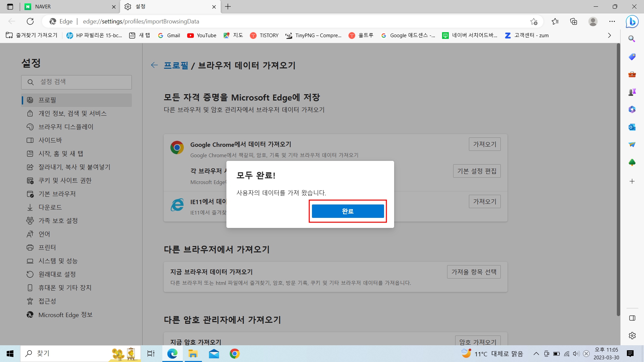Expand bookmarks bar overflow chevron
The height and width of the screenshot is (362, 644).
tap(609, 36)
